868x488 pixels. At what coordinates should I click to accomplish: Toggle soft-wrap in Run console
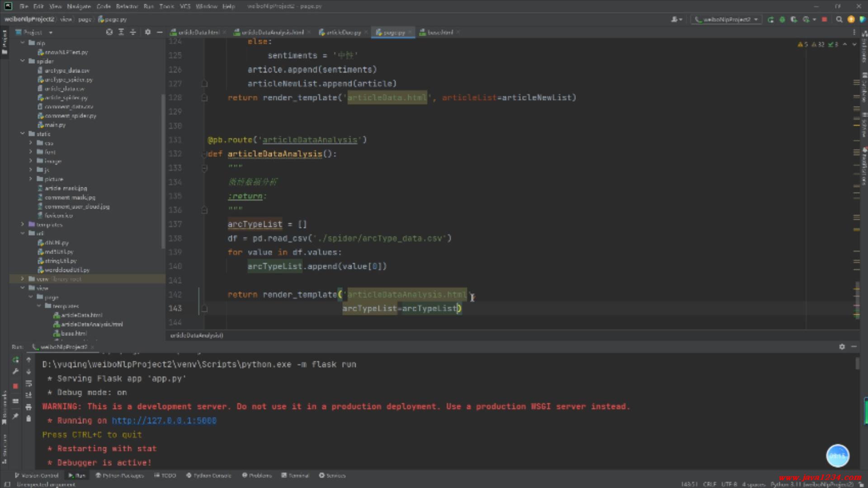point(28,384)
